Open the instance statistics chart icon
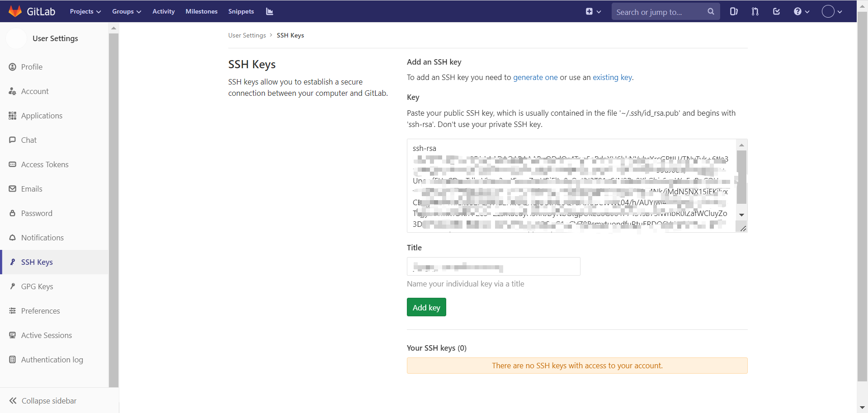 tap(269, 11)
